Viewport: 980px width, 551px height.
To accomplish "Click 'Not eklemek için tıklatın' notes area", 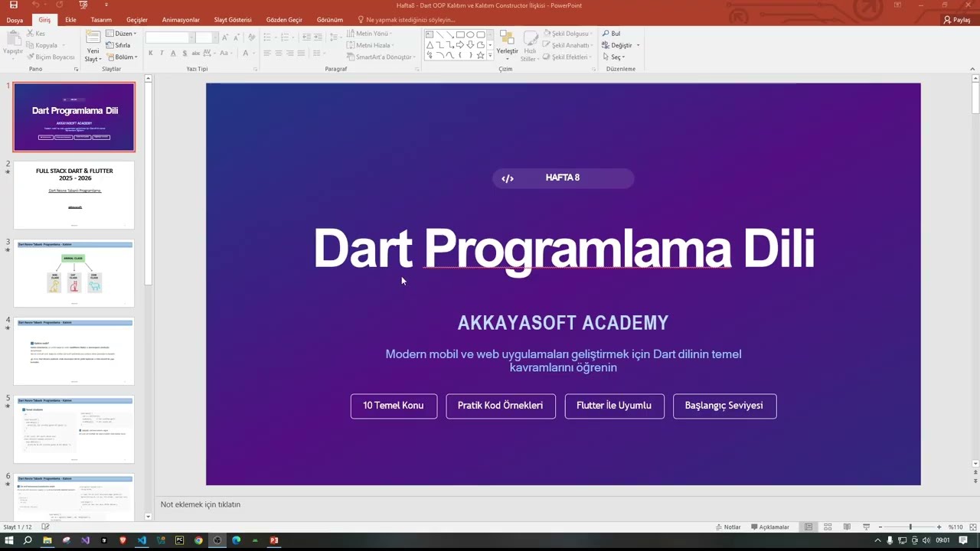I will (201, 504).
